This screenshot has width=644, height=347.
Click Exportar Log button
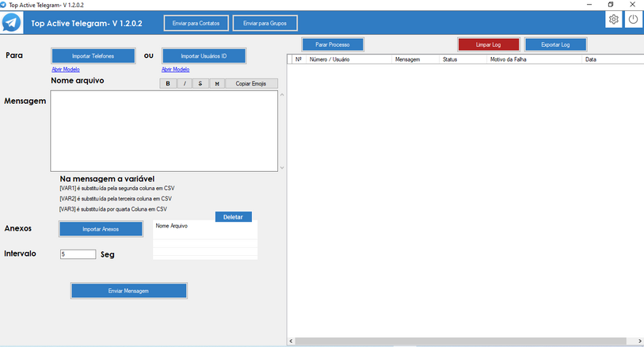click(x=555, y=44)
